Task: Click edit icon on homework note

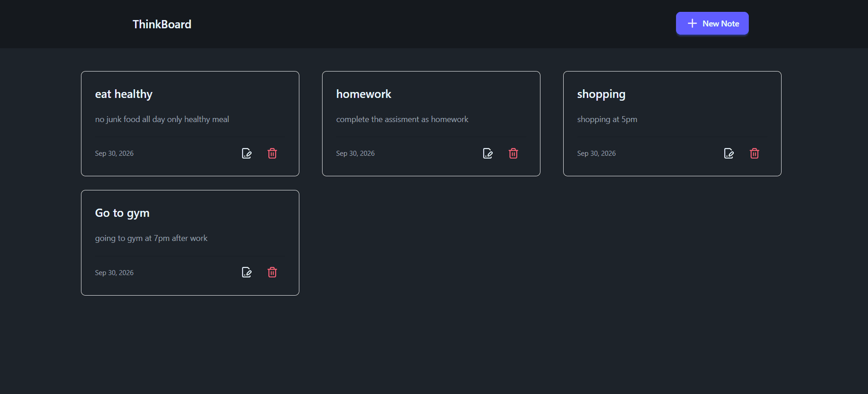Action: click(x=488, y=154)
